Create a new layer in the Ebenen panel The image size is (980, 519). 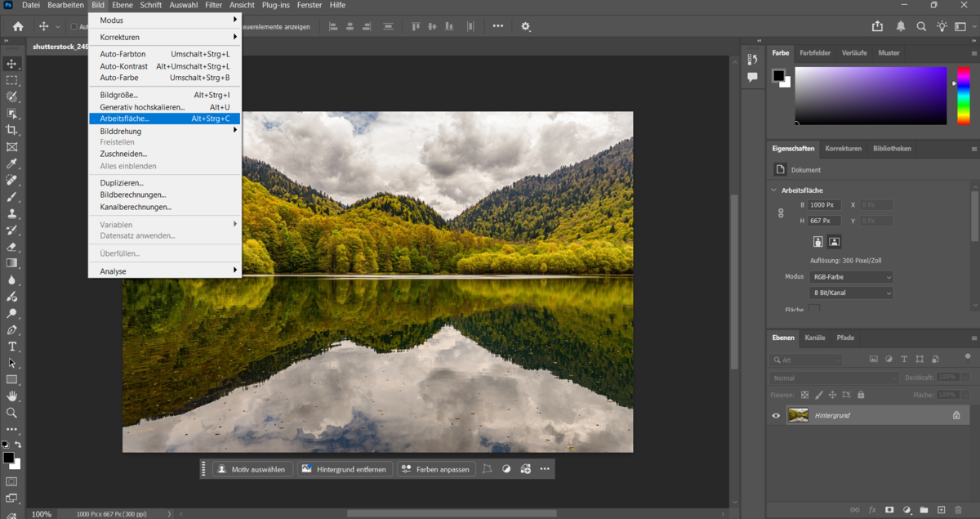[x=941, y=509]
